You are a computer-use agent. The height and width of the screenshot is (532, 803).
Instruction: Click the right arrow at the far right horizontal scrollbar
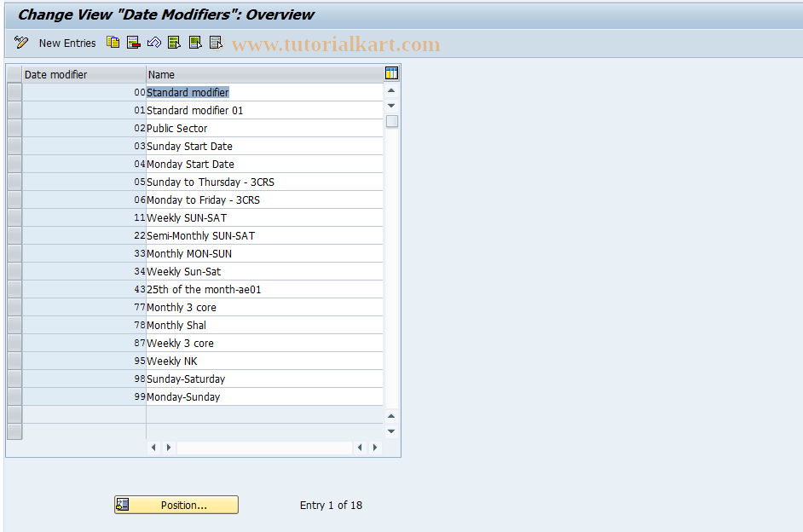tap(375, 448)
